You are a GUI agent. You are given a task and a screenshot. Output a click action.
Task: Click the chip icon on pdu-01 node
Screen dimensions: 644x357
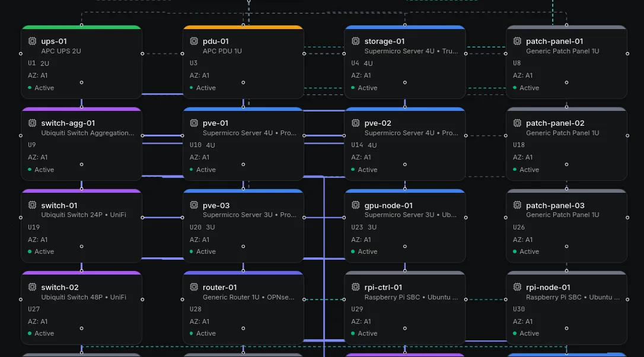coord(194,41)
